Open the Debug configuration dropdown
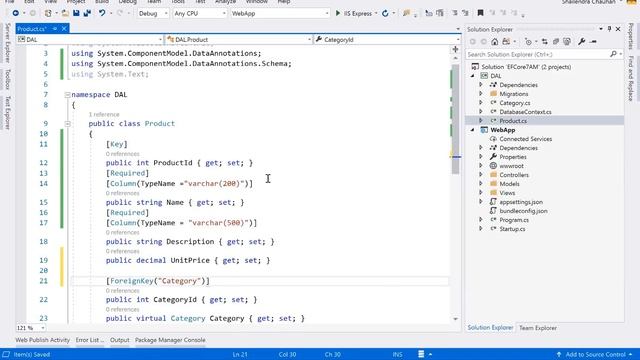This screenshot has height=360, width=640. pyautogui.click(x=153, y=13)
